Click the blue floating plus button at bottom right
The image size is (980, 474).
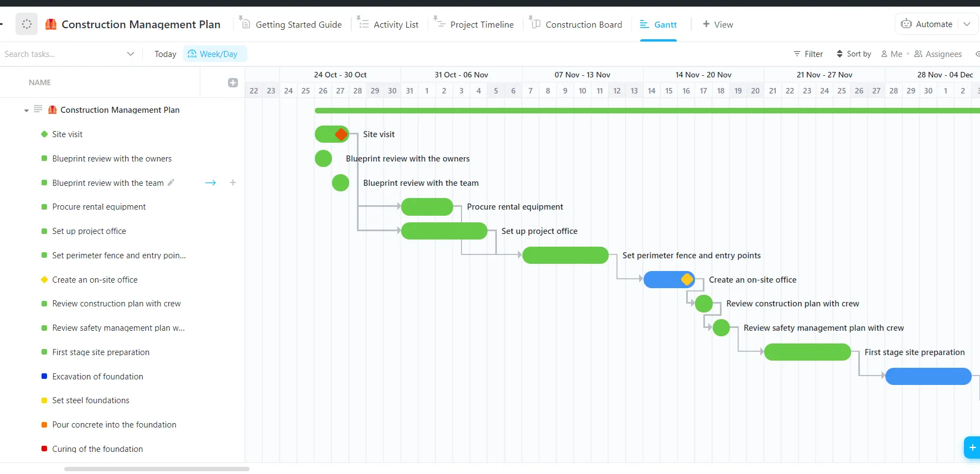tap(972, 447)
